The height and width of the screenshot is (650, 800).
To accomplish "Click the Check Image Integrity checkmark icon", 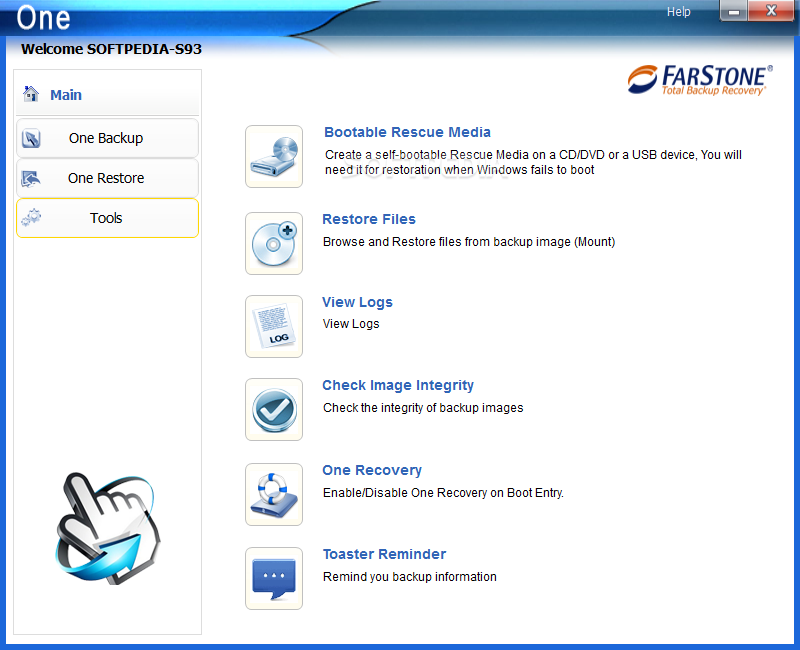I will coord(274,409).
